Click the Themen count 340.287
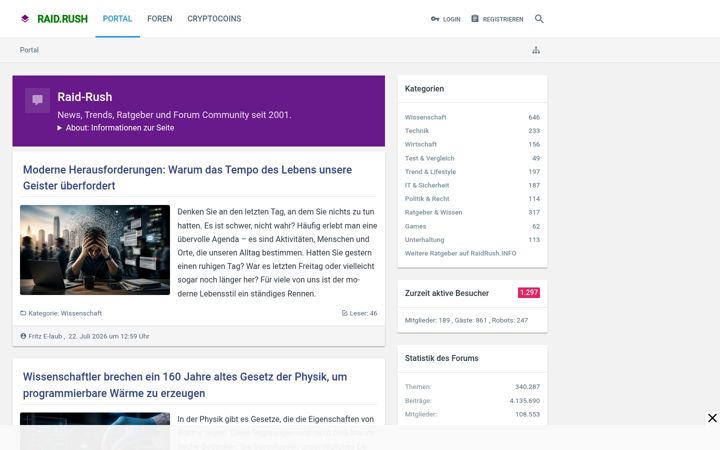The width and height of the screenshot is (720, 450). pyautogui.click(x=527, y=387)
